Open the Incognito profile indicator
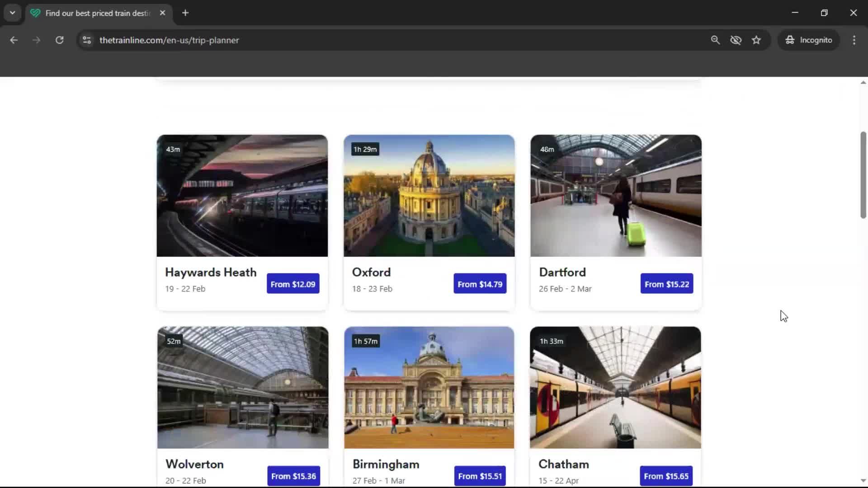This screenshot has height=488, width=868. [x=809, y=40]
